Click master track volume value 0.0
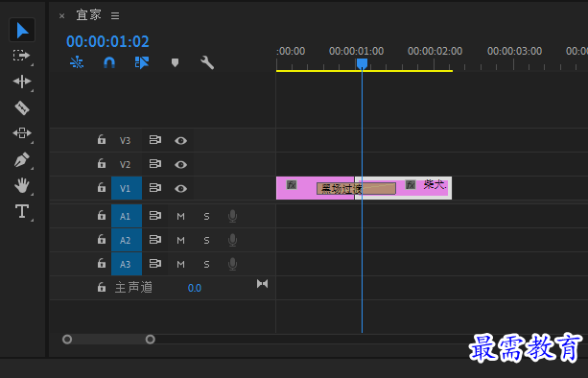Image resolution: width=588 pixels, height=378 pixels. pyautogui.click(x=195, y=288)
